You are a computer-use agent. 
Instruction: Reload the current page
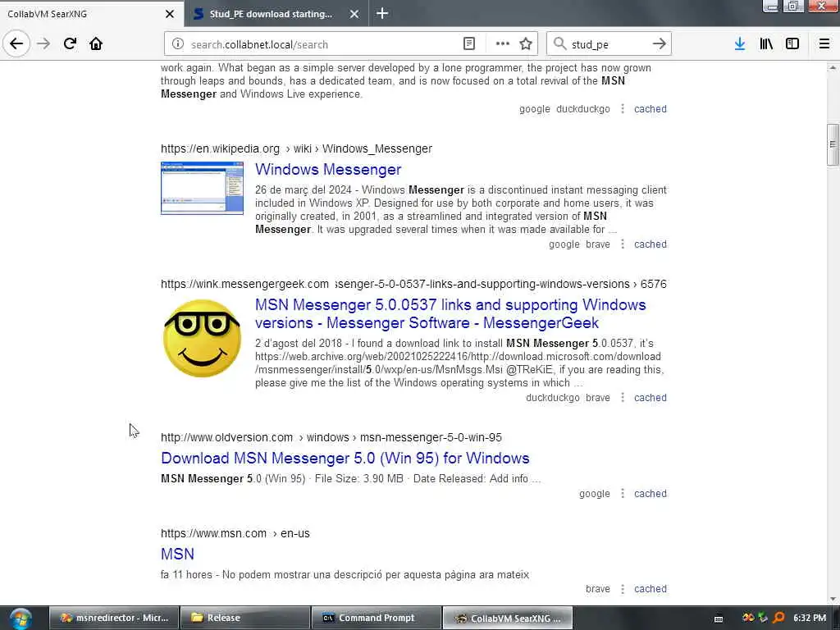(x=70, y=44)
